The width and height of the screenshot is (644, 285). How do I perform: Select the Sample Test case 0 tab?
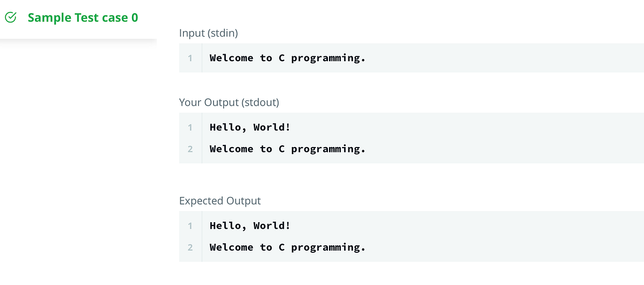83,18
